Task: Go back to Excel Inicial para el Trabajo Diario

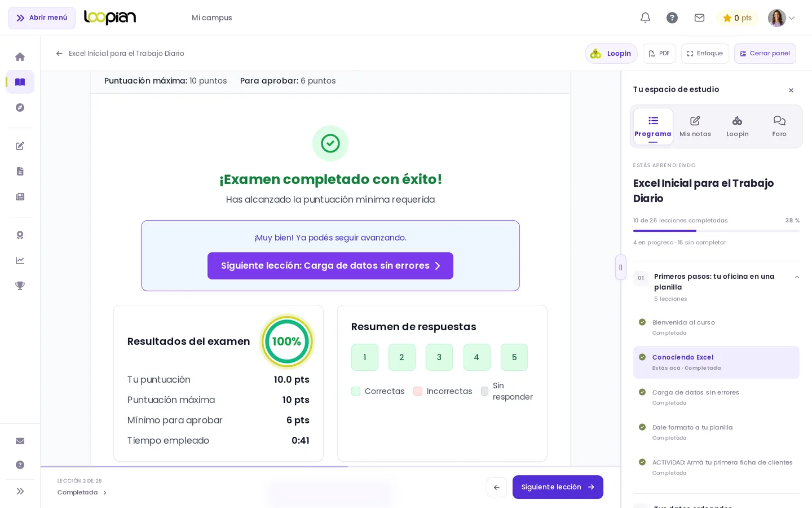Action: pos(120,54)
